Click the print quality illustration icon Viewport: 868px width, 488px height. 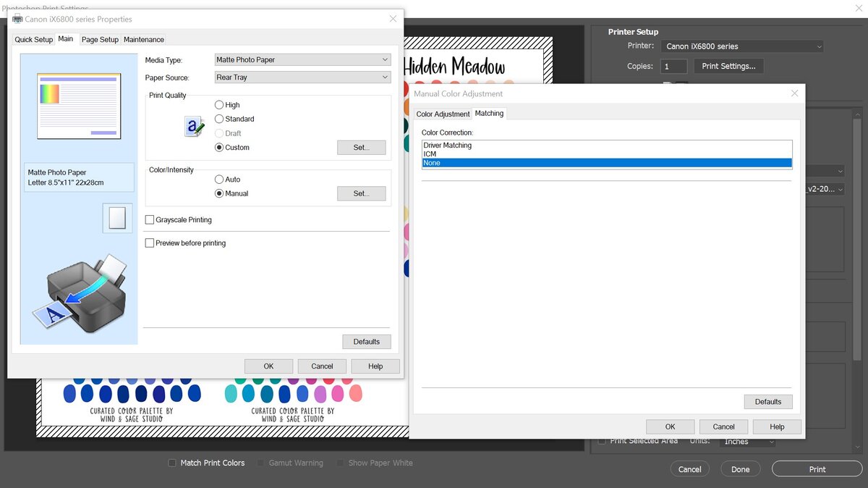[x=194, y=127]
